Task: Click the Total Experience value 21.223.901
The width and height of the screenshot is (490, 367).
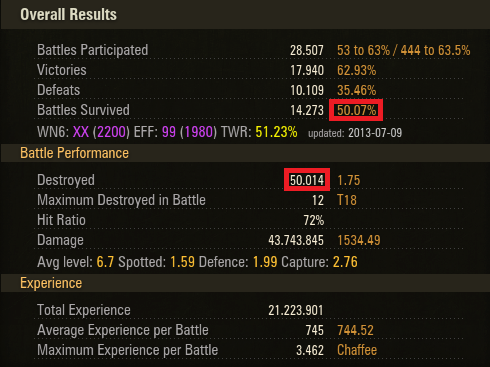Action: pyautogui.click(x=296, y=310)
